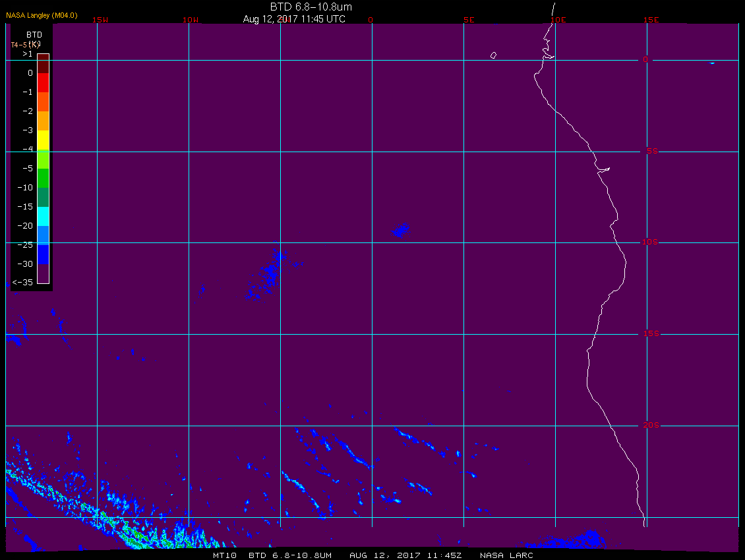Viewport: 745px width, 560px height.
Task: Click the light blue segment near -20
Action: click(x=44, y=235)
